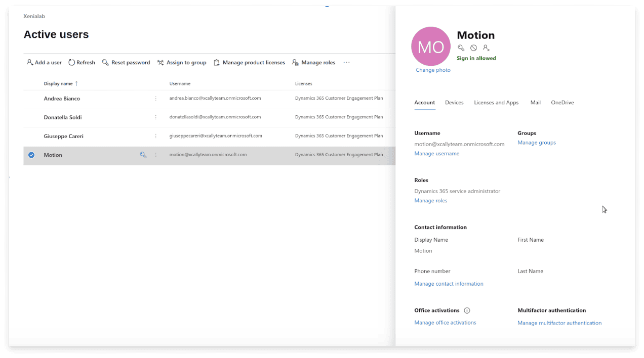Image resolution: width=644 pixels, height=358 pixels.
Task: Click the Active users page heading
Action: pyautogui.click(x=56, y=34)
